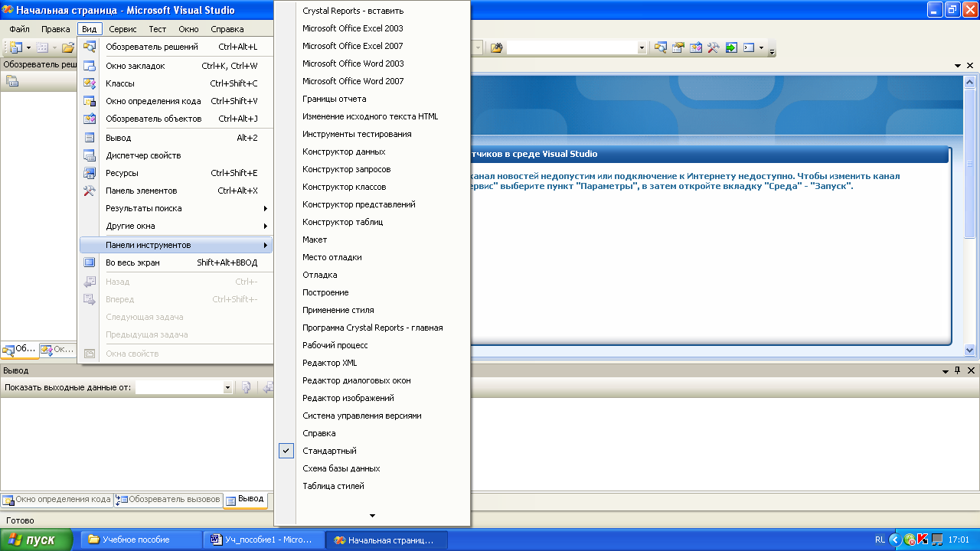Click the Command Window toolbar icon

[x=749, y=47]
